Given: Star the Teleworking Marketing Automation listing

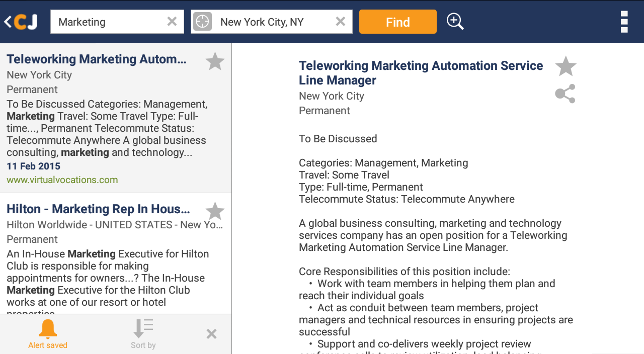Looking at the screenshot, I should pyautogui.click(x=214, y=61).
